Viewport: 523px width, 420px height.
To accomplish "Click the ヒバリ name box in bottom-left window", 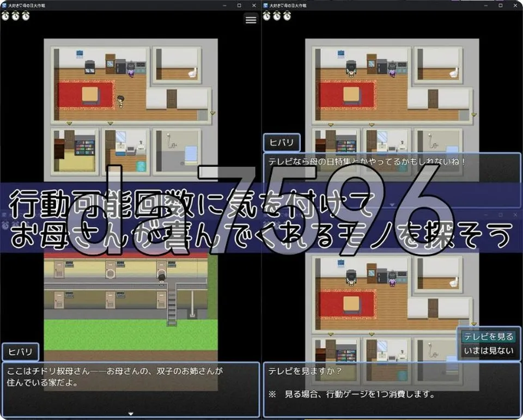I will pyautogui.click(x=20, y=352).
